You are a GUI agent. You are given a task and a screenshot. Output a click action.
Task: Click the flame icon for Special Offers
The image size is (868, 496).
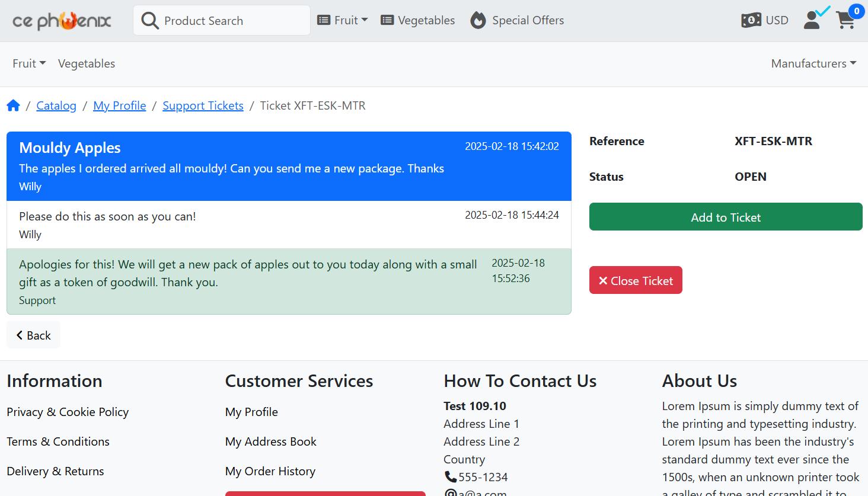[x=478, y=20]
